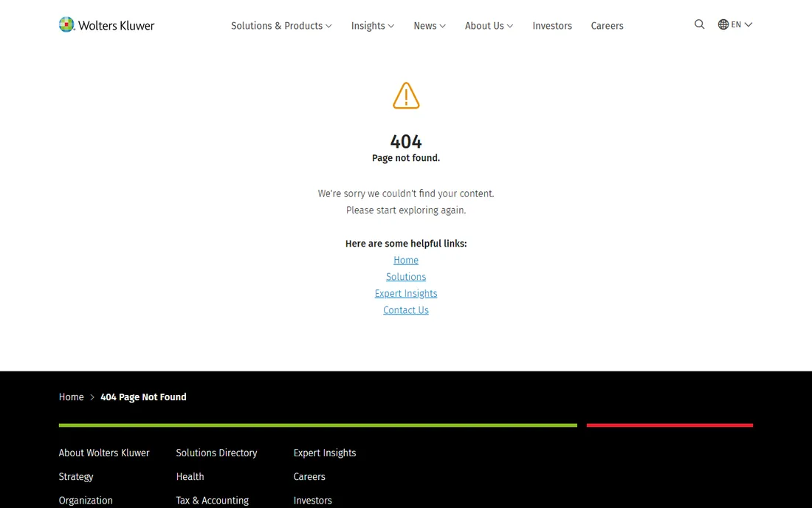Screen dimensions: 812x508
Task: Open About Wolters Kluwer footer link
Action: click(104, 453)
